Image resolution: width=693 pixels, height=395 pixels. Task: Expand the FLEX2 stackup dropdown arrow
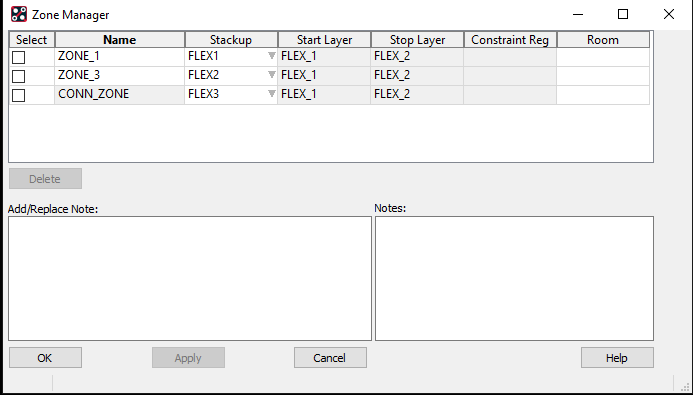point(272,75)
